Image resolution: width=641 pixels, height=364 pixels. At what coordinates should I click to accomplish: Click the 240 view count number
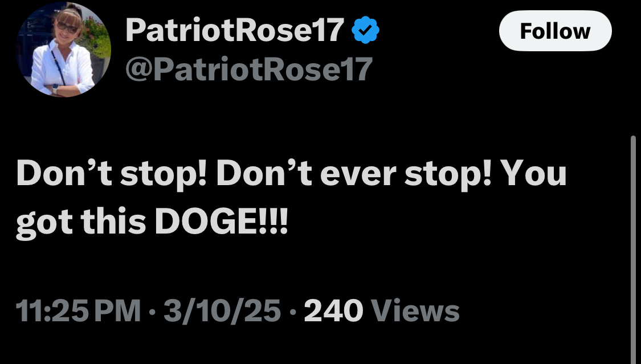tap(333, 311)
